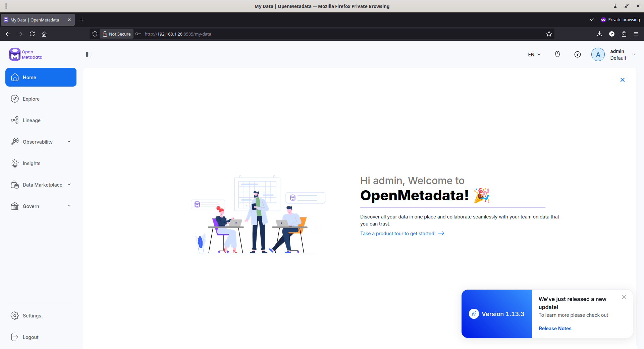Open the EN language dropdown

(534, 54)
